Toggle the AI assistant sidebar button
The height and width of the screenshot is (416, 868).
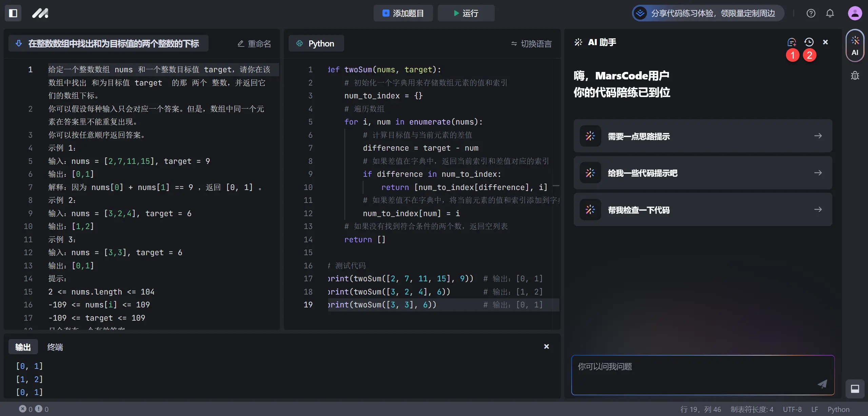click(855, 46)
